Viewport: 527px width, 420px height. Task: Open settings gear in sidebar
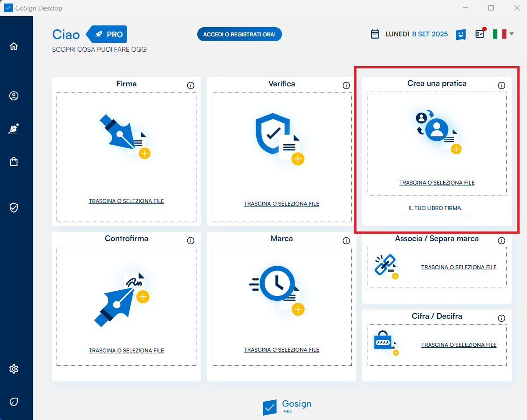point(14,369)
